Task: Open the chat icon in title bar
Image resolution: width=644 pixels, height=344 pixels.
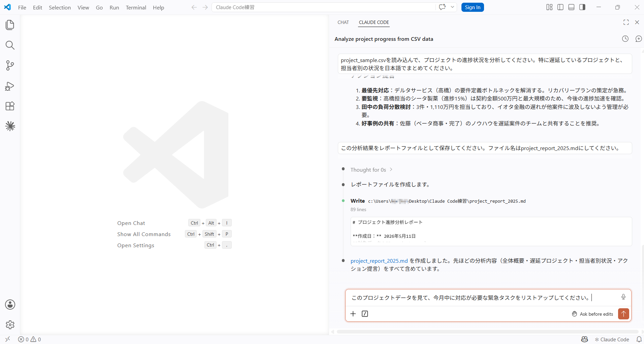Action: click(x=442, y=7)
